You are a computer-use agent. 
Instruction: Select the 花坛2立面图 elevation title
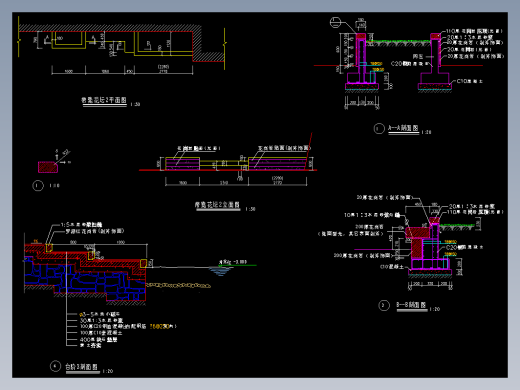click(217, 205)
